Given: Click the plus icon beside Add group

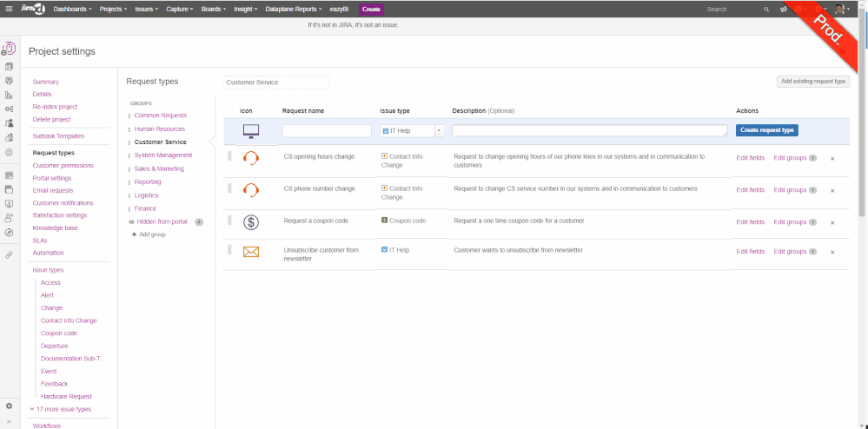Looking at the screenshot, I should pyautogui.click(x=134, y=234).
